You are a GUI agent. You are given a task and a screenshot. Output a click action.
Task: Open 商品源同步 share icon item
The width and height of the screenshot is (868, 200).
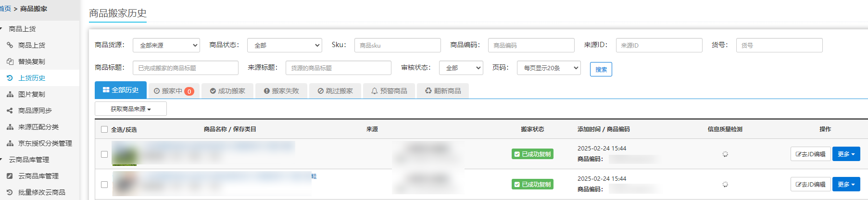coord(10,111)
